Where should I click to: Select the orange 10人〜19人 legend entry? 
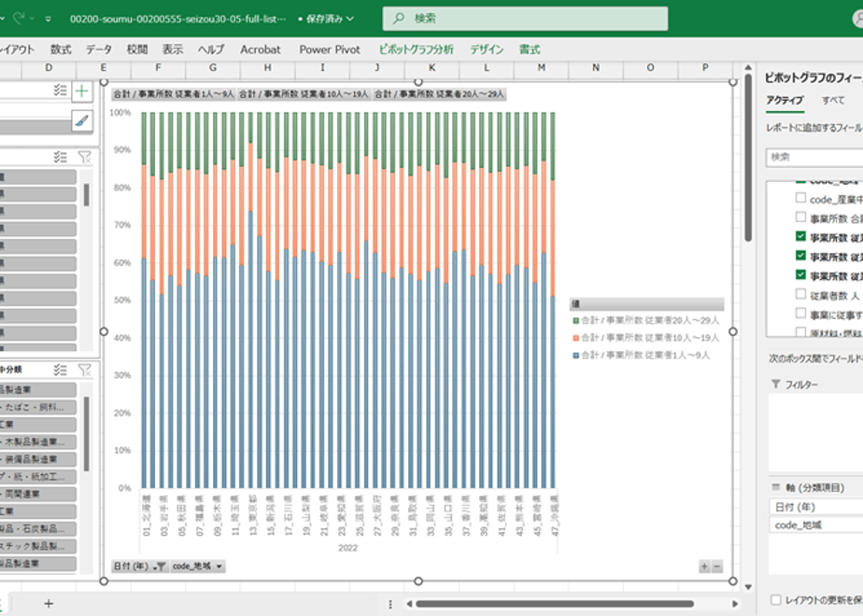(646, 338)
